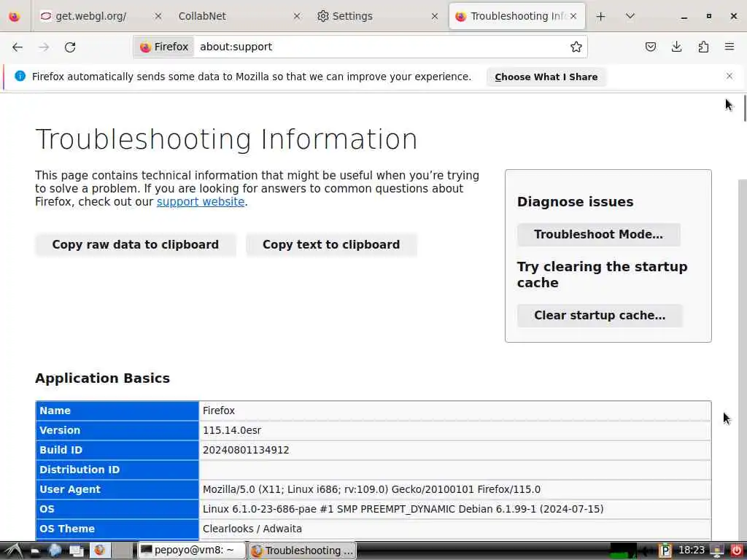Reload the current page
The image size is (747, 560).
(70, 47)
